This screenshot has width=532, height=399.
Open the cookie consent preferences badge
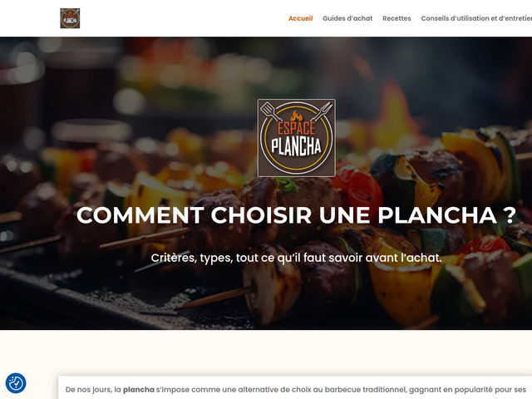click(16, 383)
